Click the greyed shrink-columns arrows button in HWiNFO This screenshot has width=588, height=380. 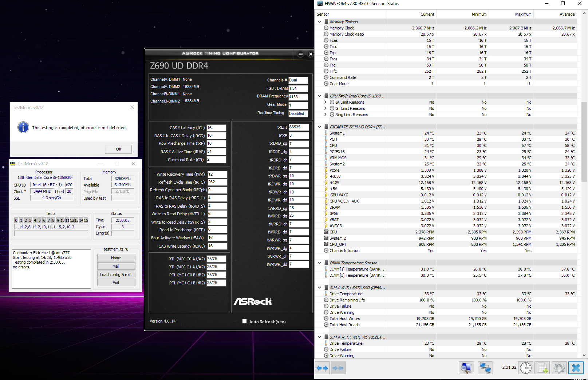pyautogui.click(x=338, y=368)
